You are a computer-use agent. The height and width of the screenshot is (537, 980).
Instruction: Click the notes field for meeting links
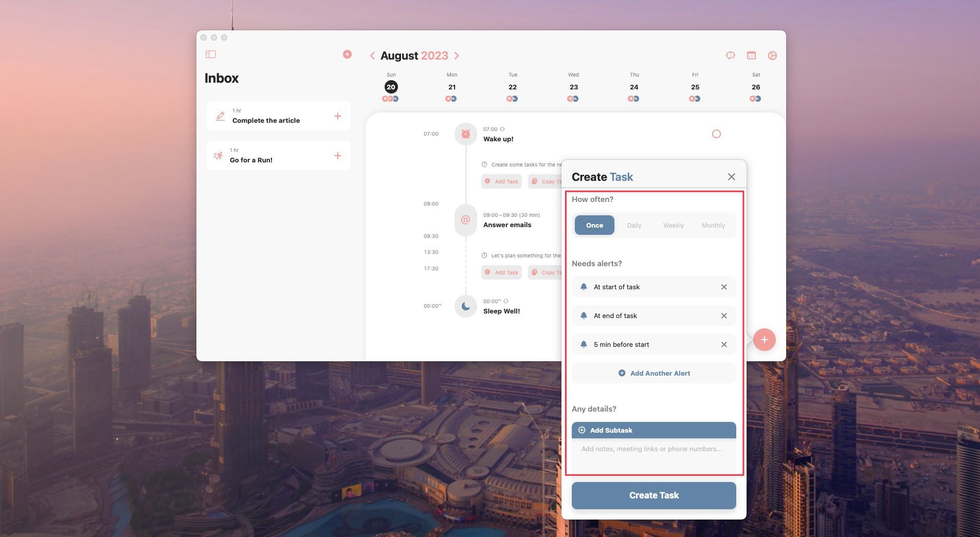(x=653, y=449)
